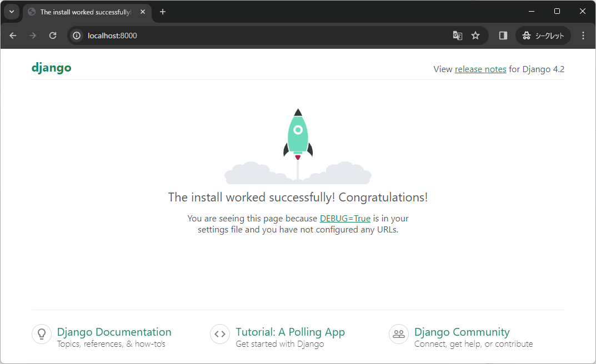Screen dimensions: 596x364
Task: View site information icon in address bar
Action: (77, 36)
